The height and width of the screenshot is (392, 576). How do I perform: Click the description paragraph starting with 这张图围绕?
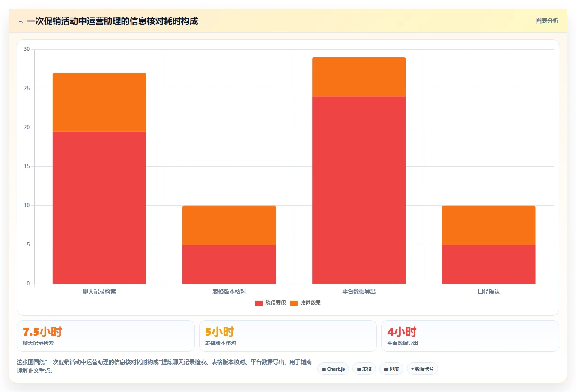[x=164, y=366]
